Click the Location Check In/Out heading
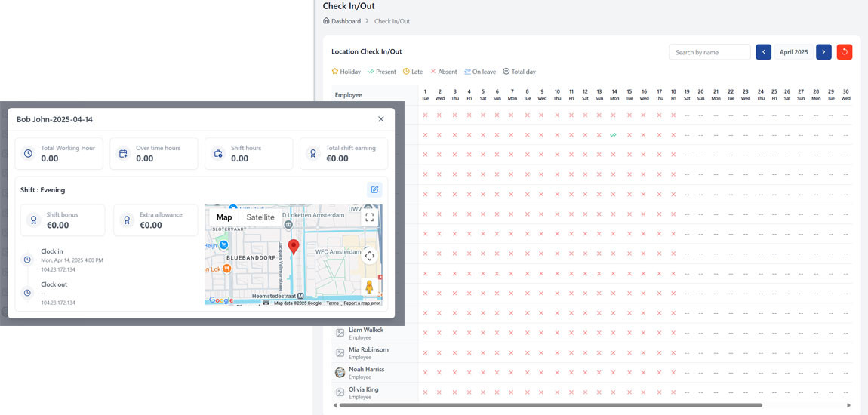 367,51
